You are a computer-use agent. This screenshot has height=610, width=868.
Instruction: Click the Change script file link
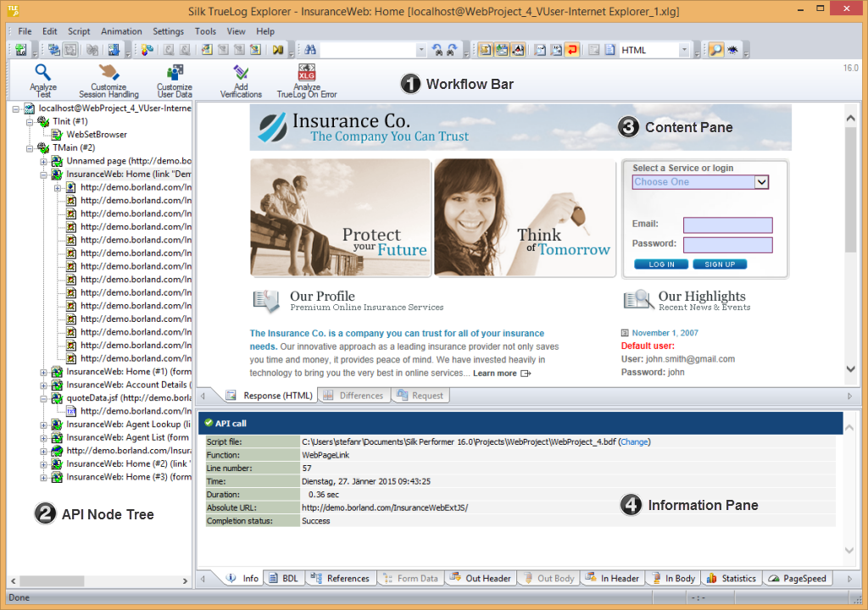tap(635, 441)
